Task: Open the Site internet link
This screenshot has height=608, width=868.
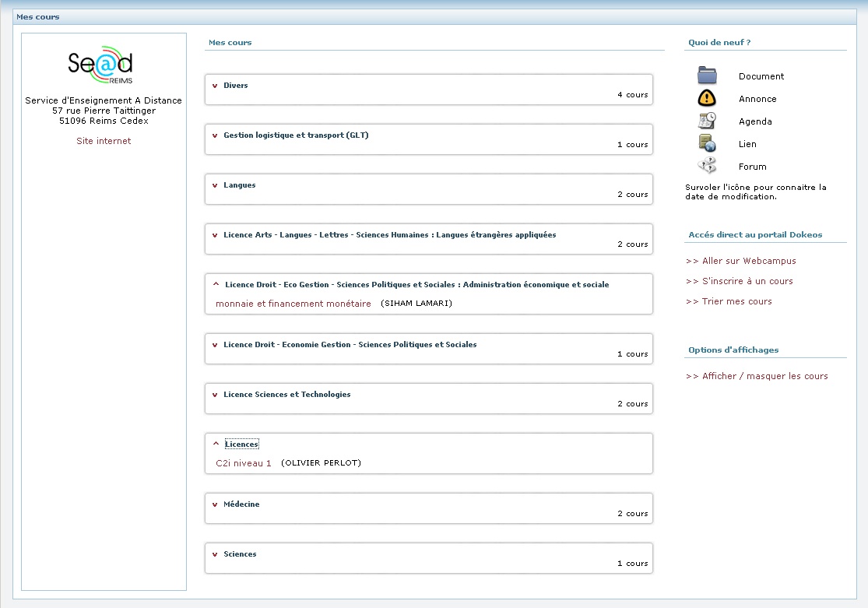Action: (x=104, y=141)
